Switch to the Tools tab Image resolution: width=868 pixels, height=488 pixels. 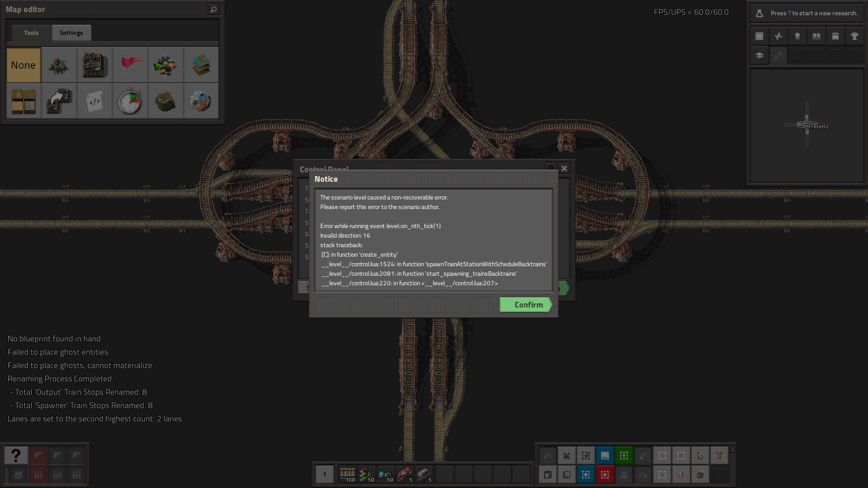pyautogui.click(x=31, y=33)
